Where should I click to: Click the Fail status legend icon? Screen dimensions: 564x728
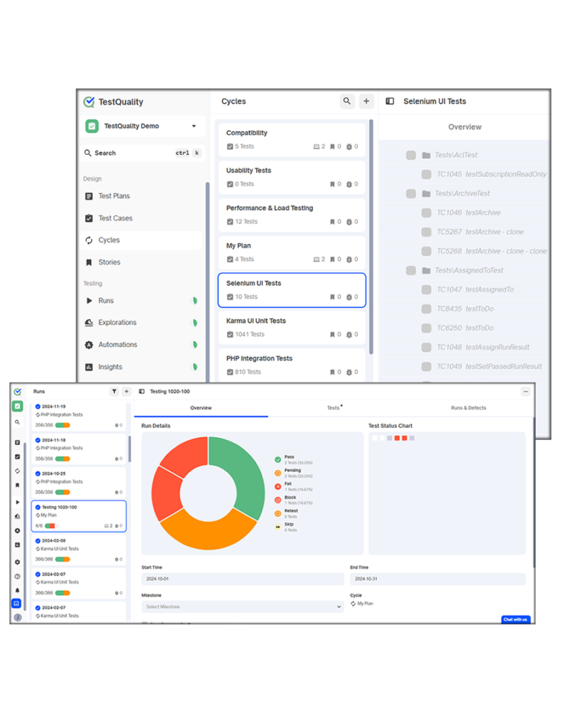(x=277, y=486)
